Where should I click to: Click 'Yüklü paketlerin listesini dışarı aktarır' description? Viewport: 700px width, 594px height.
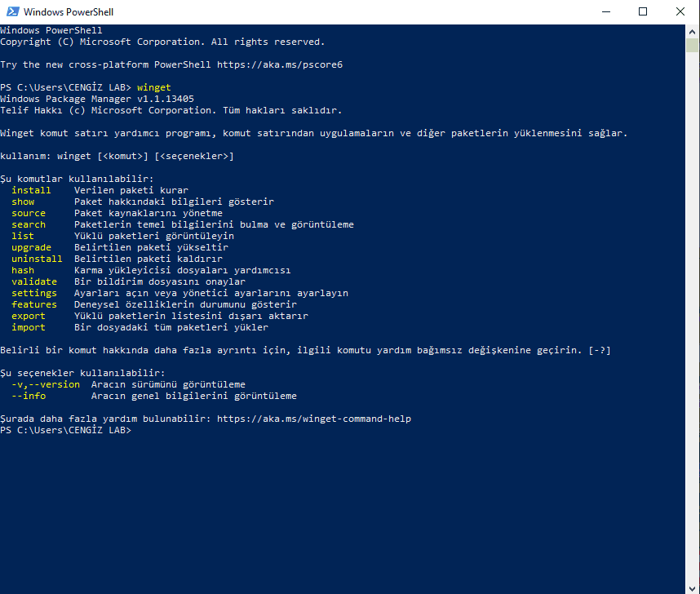click(191, 317)
